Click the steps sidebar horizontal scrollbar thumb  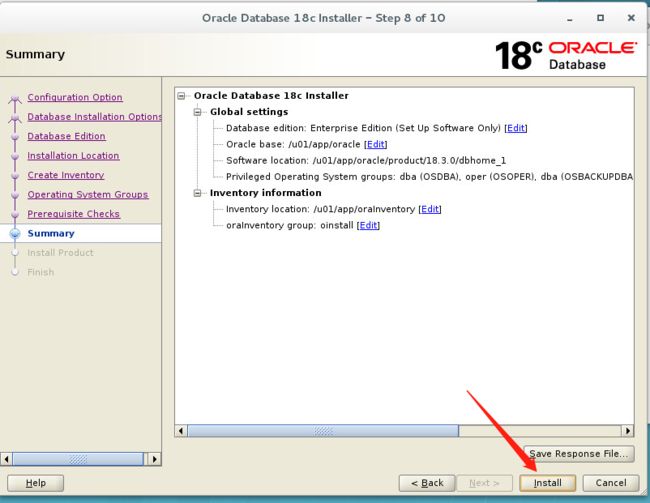pyautogui.click(x=78, y=459)
